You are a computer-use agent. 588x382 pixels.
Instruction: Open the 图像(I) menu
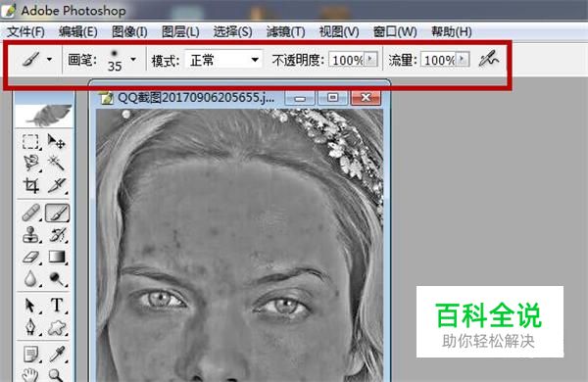click(129, 32)
